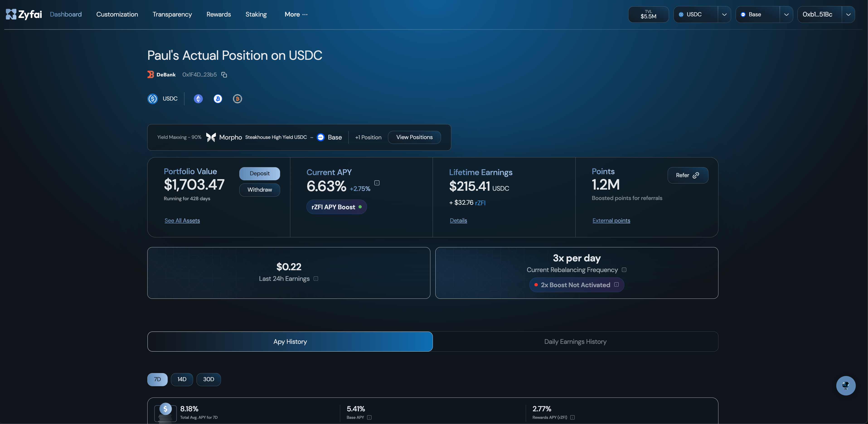Open the lifetime earnings Details link
This screenshot has width=868, height=424.
[458, 220]
